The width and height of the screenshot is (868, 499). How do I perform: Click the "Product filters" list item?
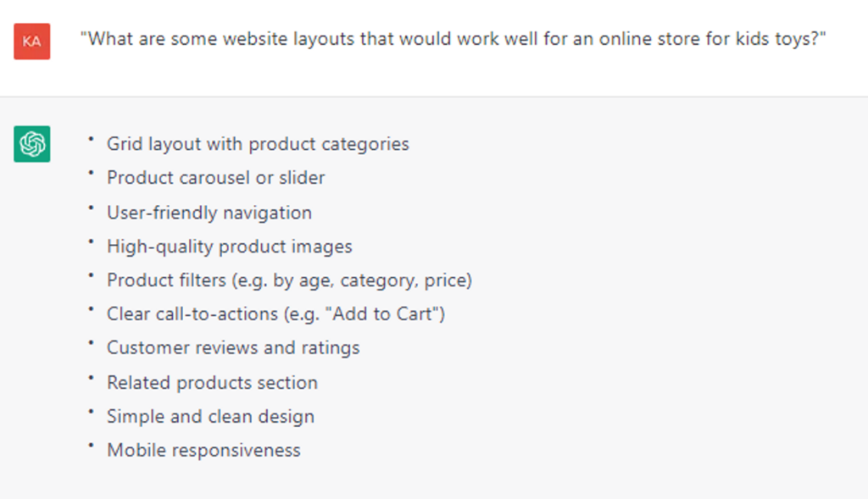[x=288, y=280]
